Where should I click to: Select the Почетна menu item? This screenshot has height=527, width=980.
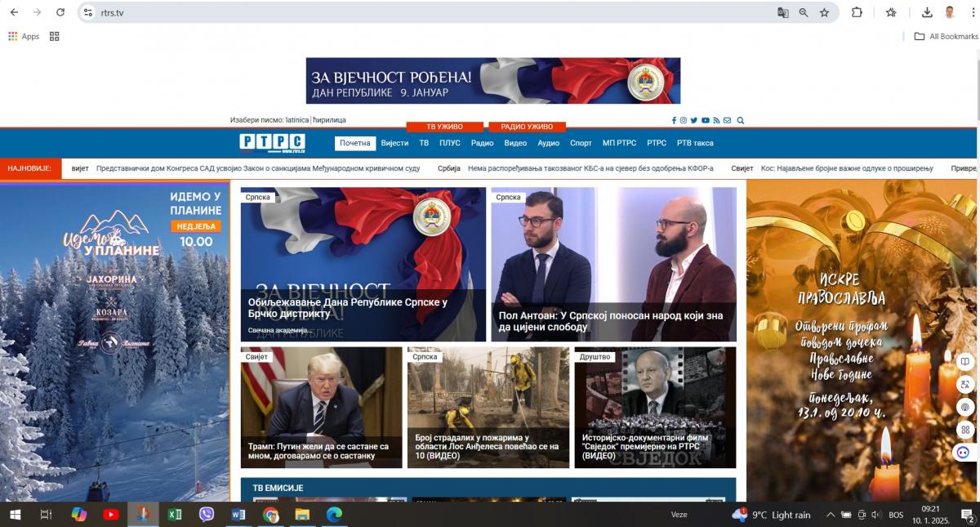click(355, 143)
